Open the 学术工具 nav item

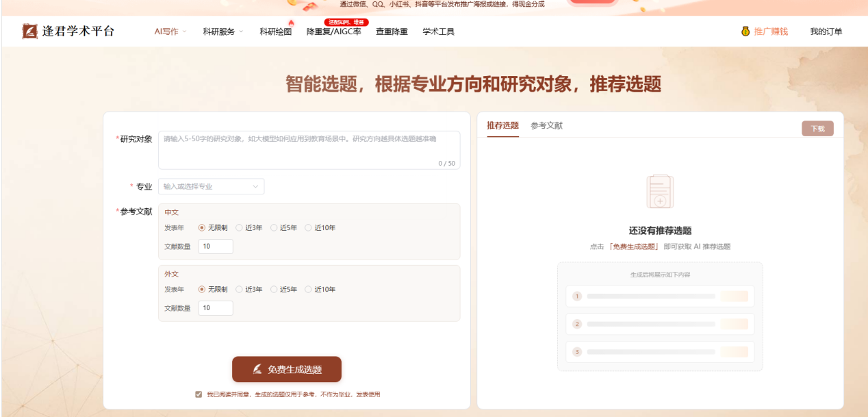[x=438, y=31]
